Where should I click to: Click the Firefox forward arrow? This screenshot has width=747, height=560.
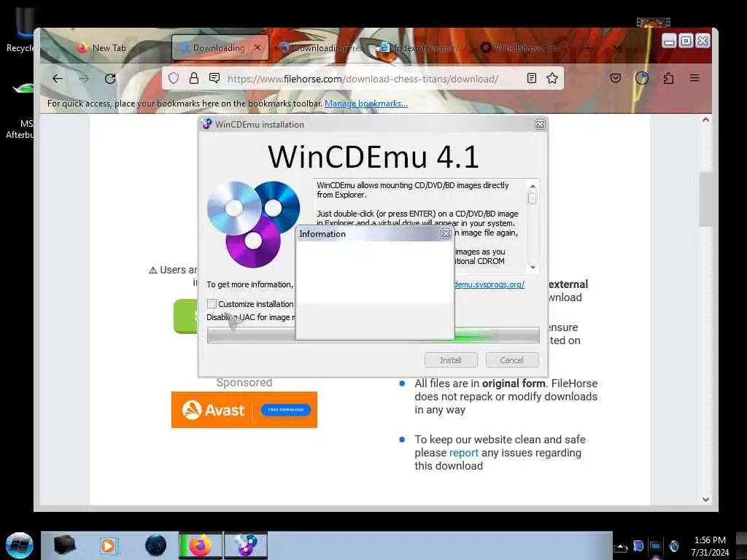coord(84,79)
